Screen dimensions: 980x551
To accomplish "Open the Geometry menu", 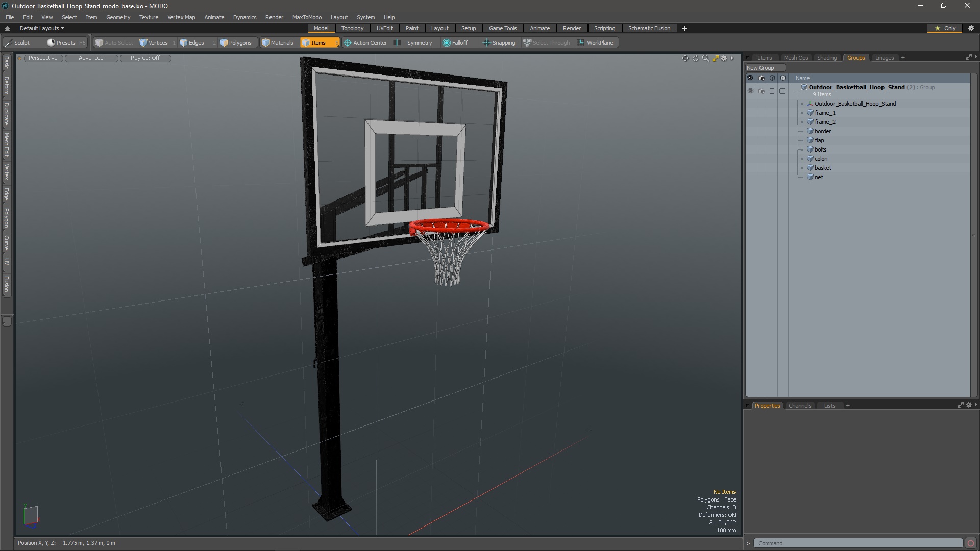I will pos(118,17).
